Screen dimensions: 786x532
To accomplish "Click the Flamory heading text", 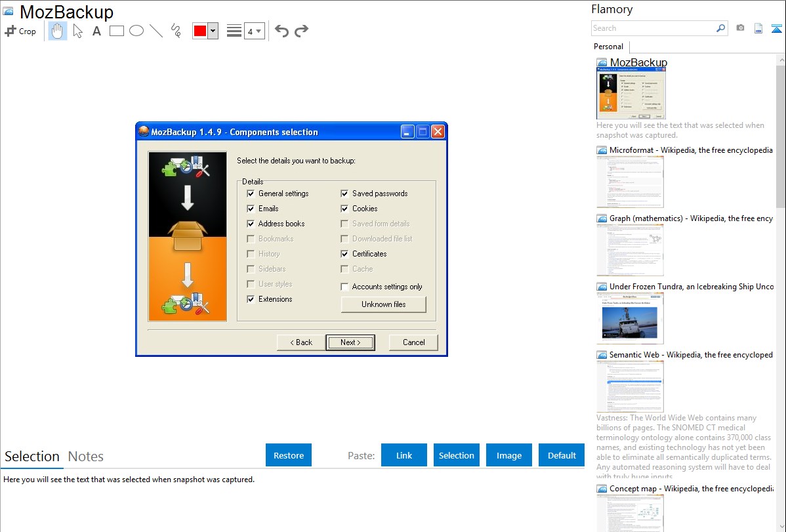I will click(x=612, y=9).
